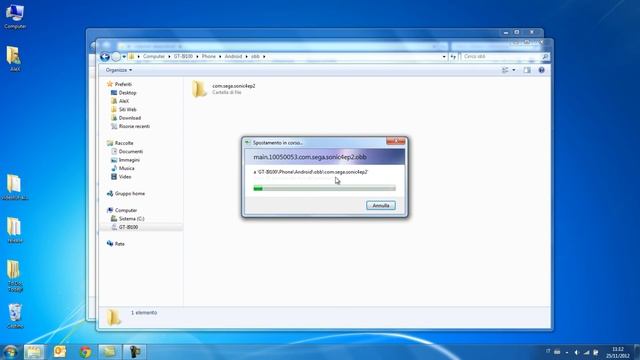Click the Phone breadcrumb segment

[209, 56]
